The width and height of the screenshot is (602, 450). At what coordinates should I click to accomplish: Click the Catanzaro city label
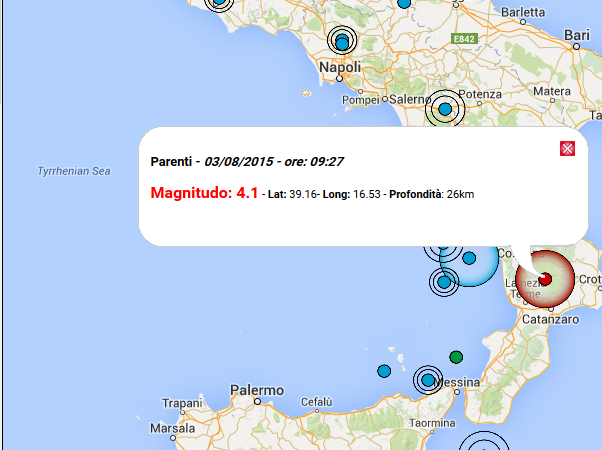tap(551, 319)
